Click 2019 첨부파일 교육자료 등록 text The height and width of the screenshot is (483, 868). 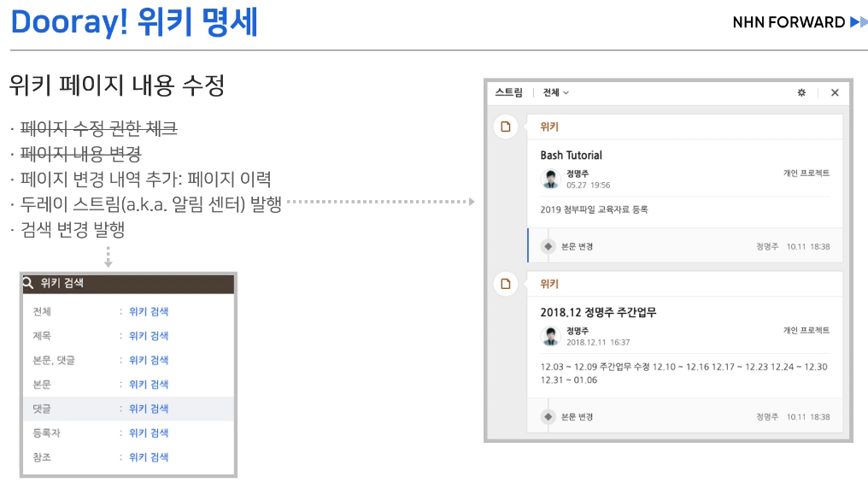[594, 209]
